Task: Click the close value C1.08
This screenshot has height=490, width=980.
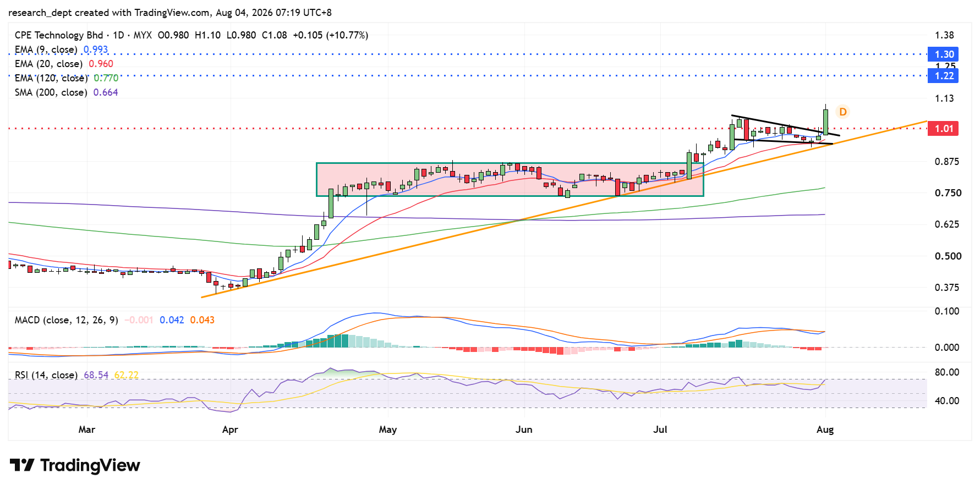Action: point(274,35)
